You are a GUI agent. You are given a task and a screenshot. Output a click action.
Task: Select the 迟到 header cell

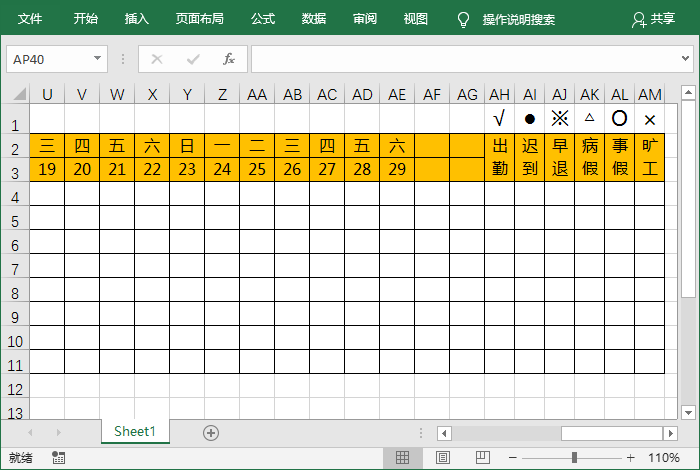pyautogui.click(x=529, y=157)
